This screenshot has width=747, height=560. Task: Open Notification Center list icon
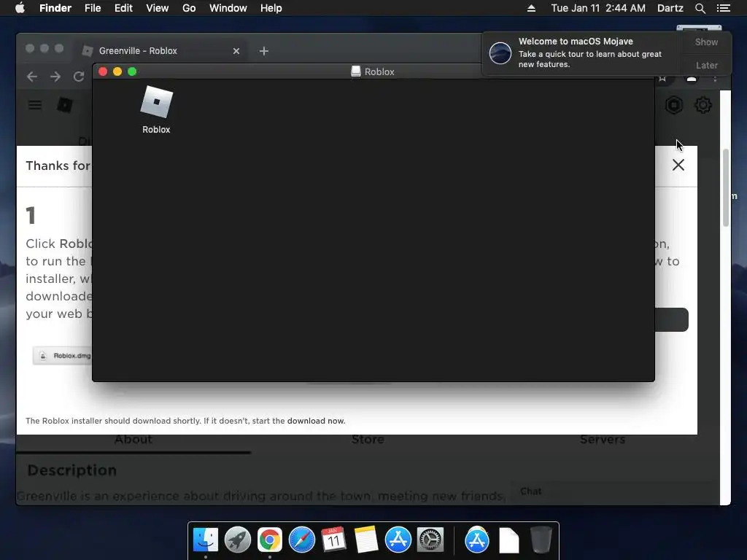point(724,8)
